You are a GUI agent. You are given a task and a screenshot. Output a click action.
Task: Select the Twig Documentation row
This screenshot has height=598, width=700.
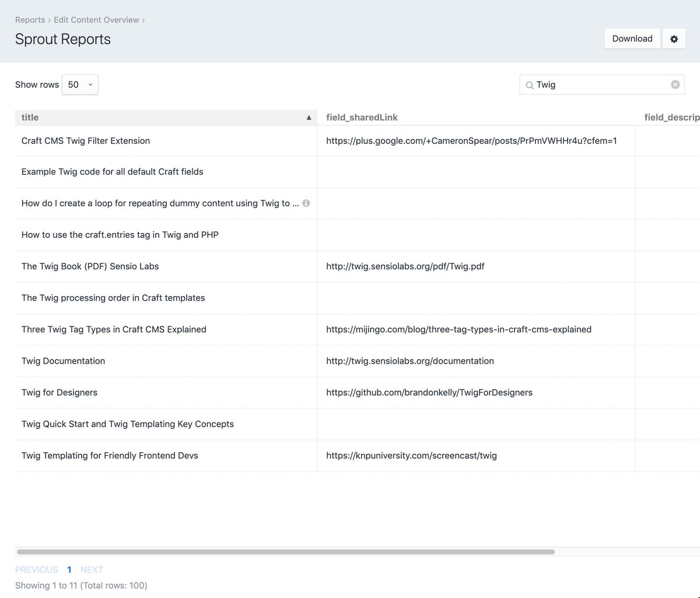tap(63, 361)
